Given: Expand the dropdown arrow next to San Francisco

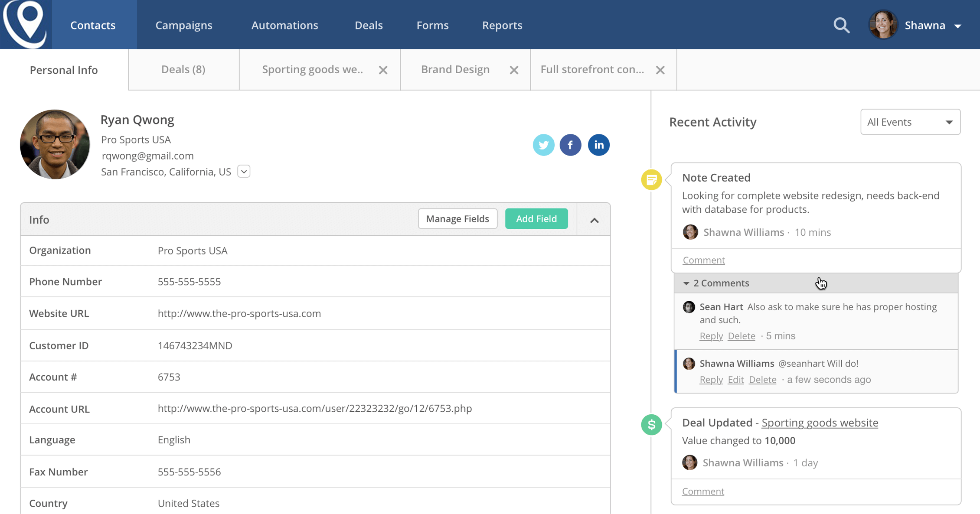Looking at the screenshot, I should point(245,171).
